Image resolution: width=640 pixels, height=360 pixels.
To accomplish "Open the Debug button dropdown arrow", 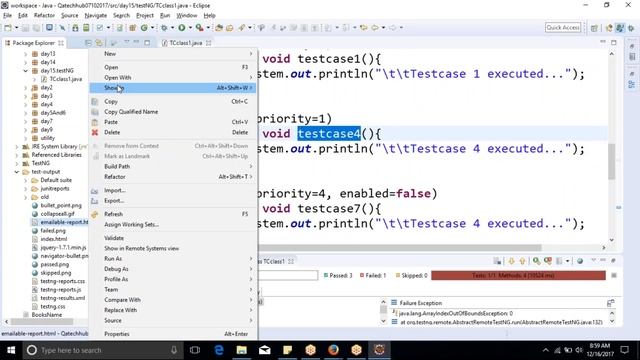I will (x=172, y=28).
